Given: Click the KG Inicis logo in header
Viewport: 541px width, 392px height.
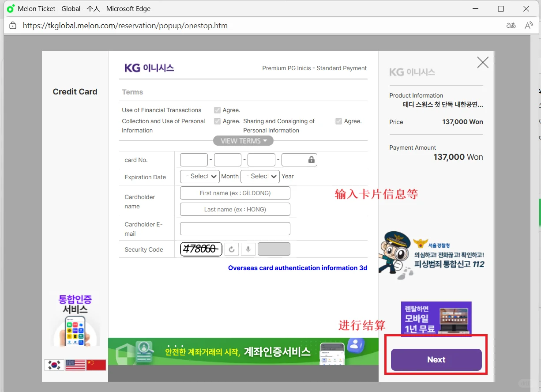Looking at the screenshot, I should (x=149, y=68).
